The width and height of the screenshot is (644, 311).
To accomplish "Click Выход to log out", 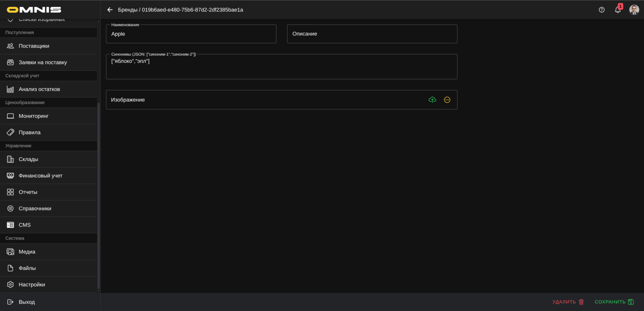I will coord(27,302).
